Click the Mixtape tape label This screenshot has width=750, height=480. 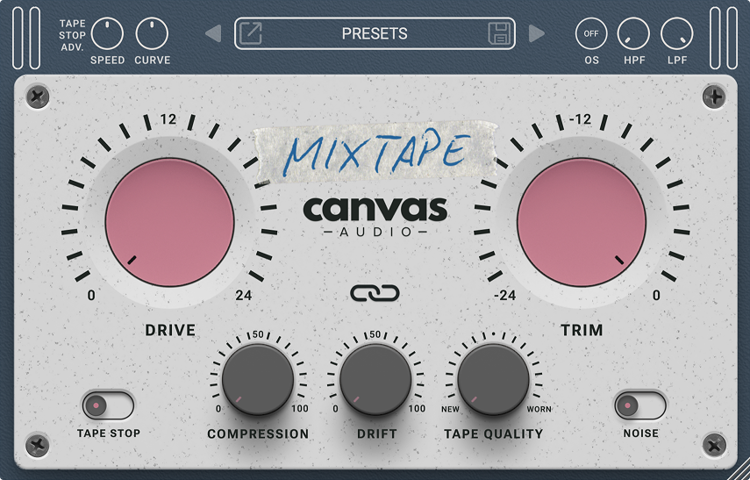pyautogui.click(x=375, y=152)
